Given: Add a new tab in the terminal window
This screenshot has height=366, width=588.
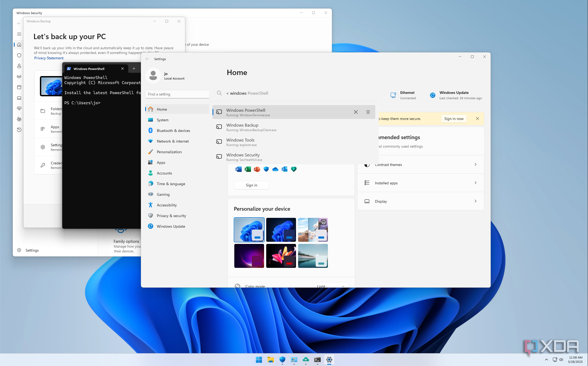Looking at the screenshot, I should tap(134, 69).
